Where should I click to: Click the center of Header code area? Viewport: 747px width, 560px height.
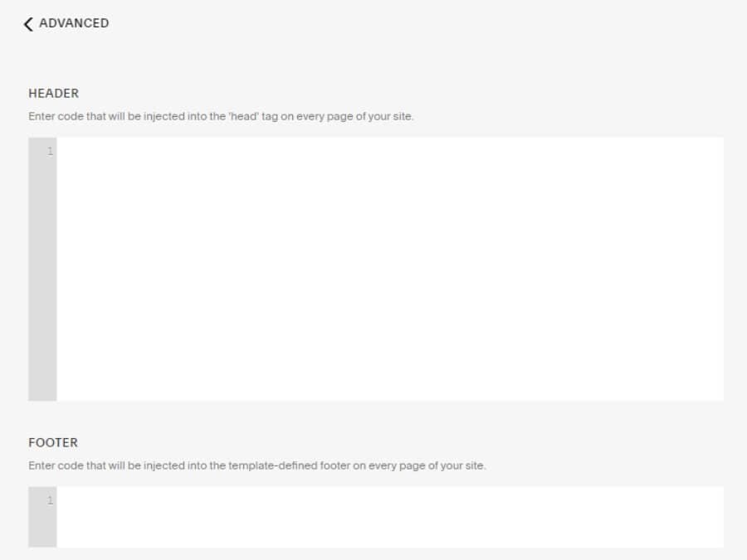coord(390,269)
